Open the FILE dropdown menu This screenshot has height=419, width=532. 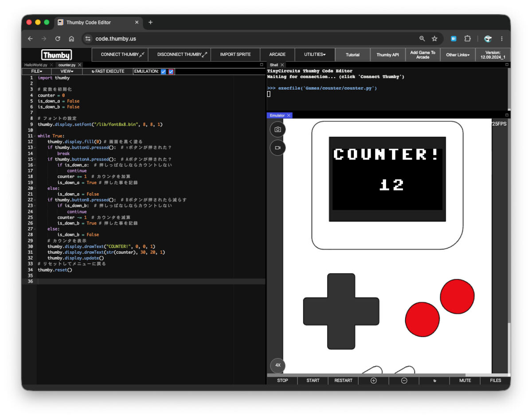(37, 71)
